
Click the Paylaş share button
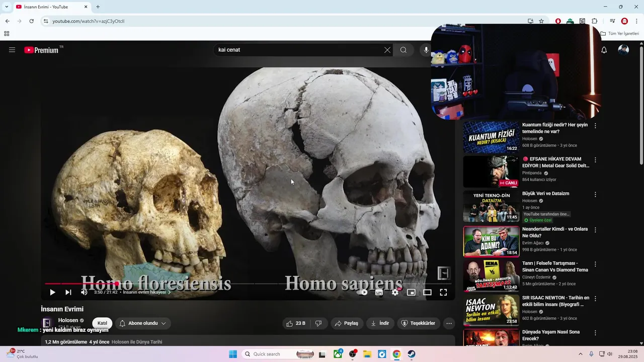coord(347,323)
